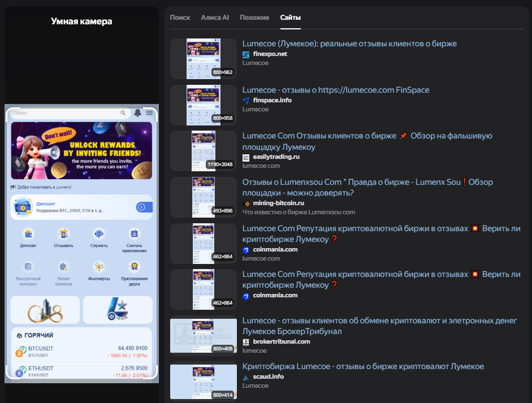
Task: Open the 800×414 scaud.info thumbnail
Action: click(203, 382)
